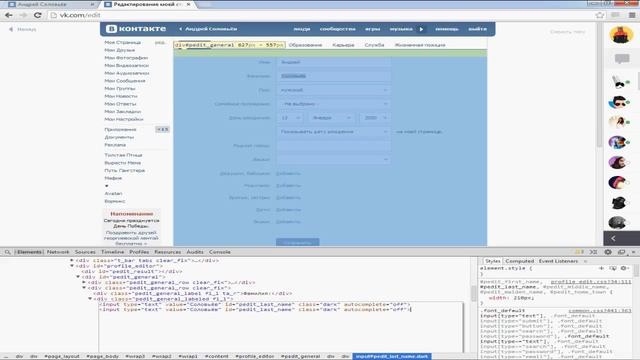Click the browser Back arrow
This screenshot has height=360, width=640.
(x=9, y=15)
